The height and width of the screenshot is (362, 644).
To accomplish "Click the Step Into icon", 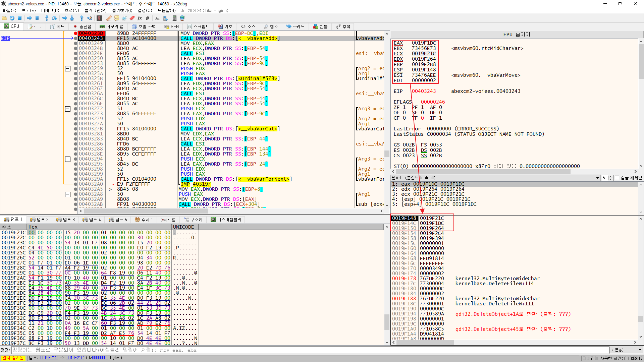I will pos(47,18).
